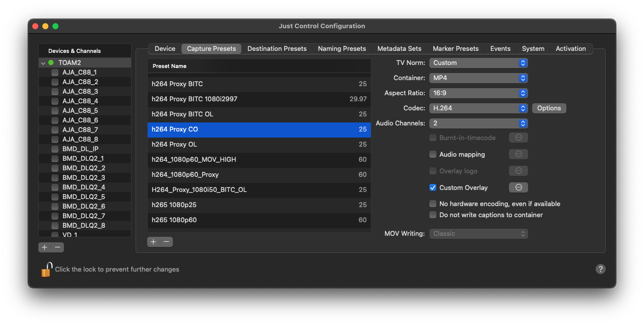The height and width of the screenshot is (325, 644).
Task: Click the codec Options button
Action: pos(549,108)
